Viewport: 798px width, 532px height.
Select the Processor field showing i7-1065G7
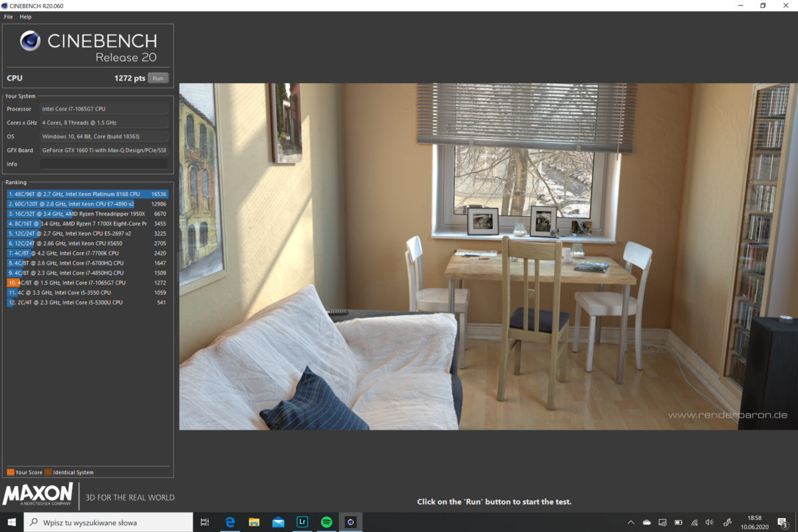(104, 108)
